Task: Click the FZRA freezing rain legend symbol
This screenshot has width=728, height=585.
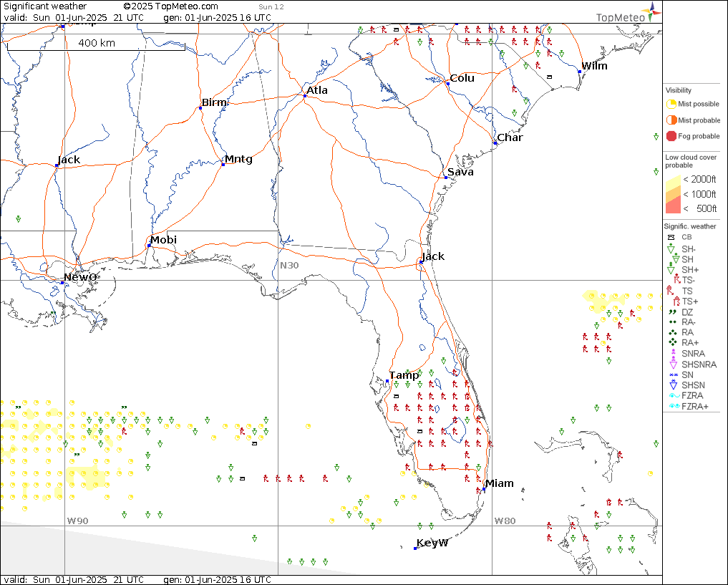Action: coord(674,395)
